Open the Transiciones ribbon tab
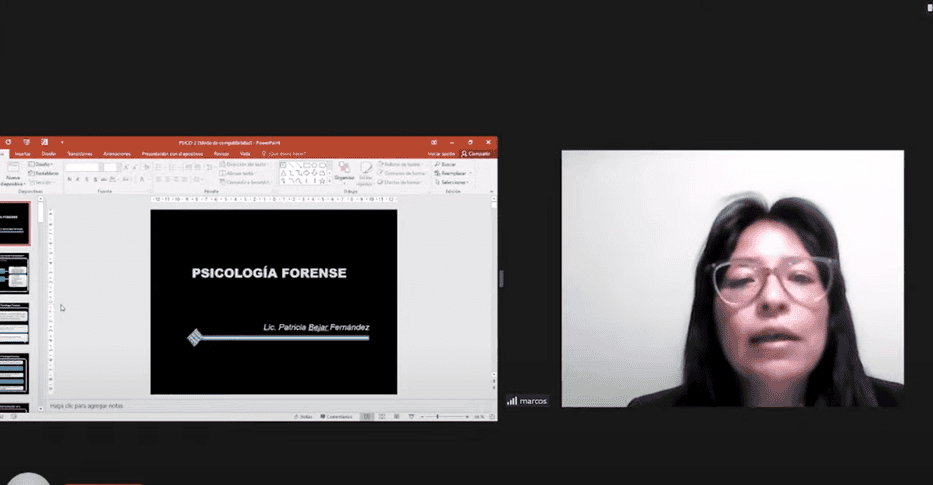This screenshot has height=485, width=933. 80,154
